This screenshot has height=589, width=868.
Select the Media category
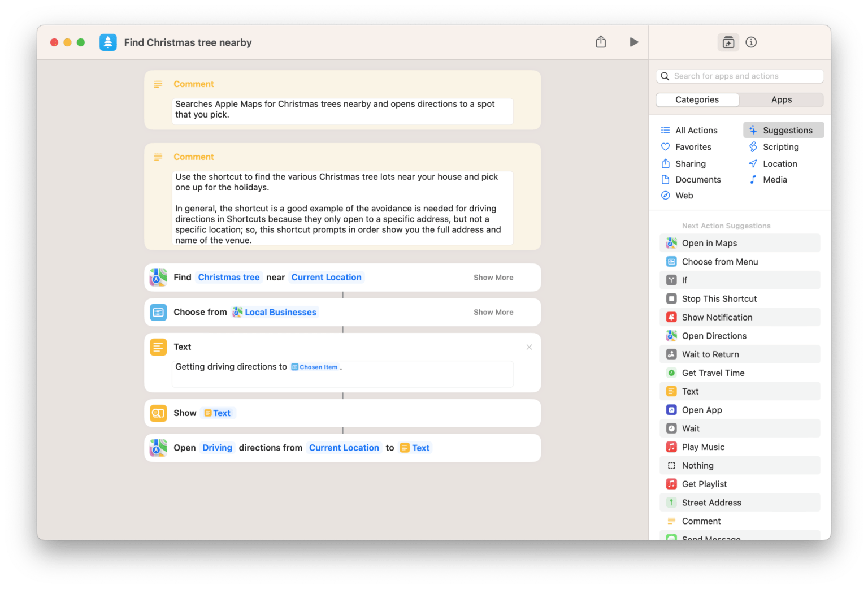pyautogui.click(x=774, y=180)
